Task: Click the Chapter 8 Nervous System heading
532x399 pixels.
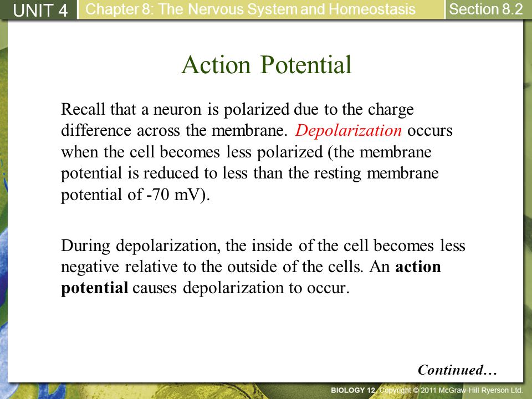Action: [x=250, y=9]
